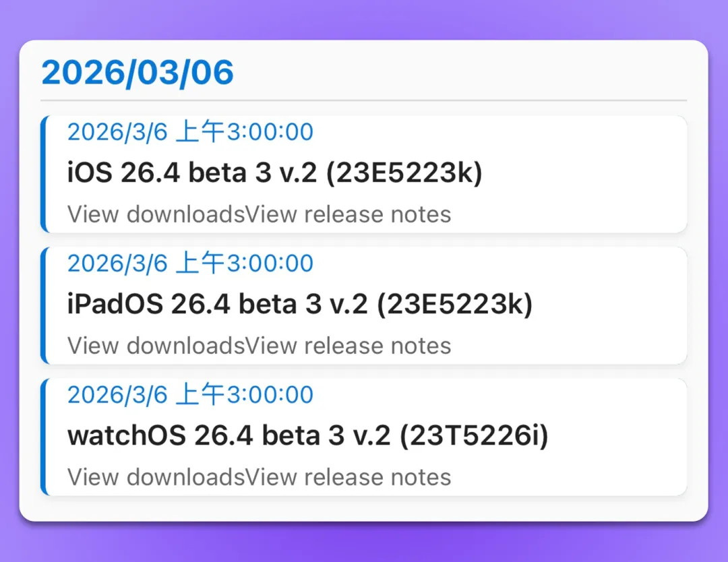Select the iOS 26.4 beta 3 v.2 title
728x562 pixels.
[x=275, y=173]
